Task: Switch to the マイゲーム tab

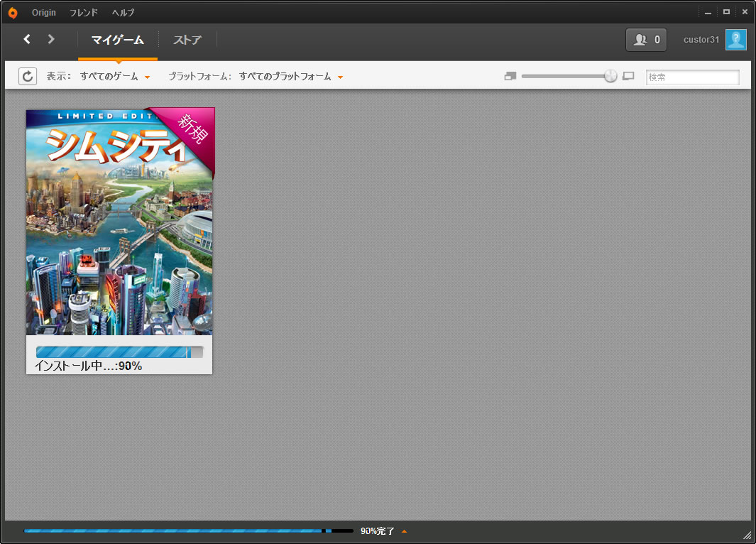Action: 118,40
